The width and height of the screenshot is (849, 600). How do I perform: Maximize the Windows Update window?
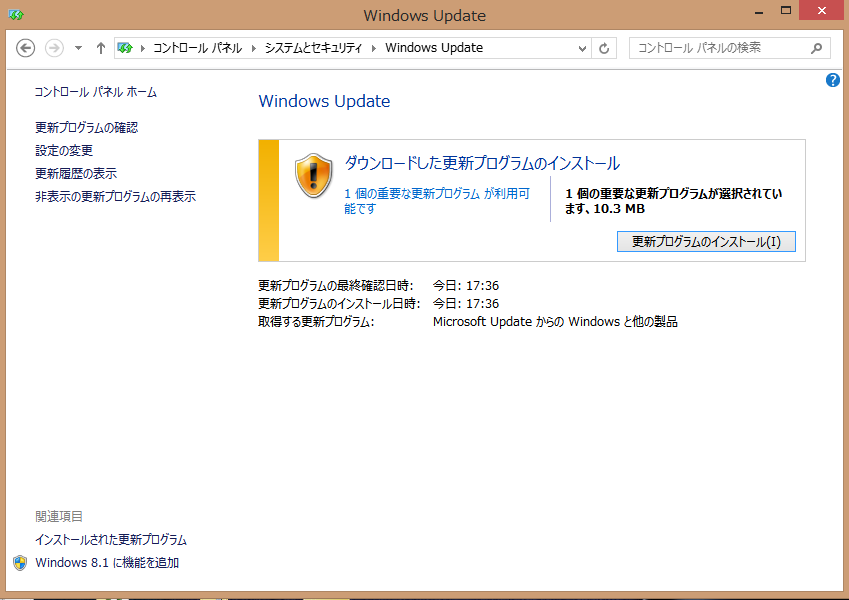click(x=786, y=11)
